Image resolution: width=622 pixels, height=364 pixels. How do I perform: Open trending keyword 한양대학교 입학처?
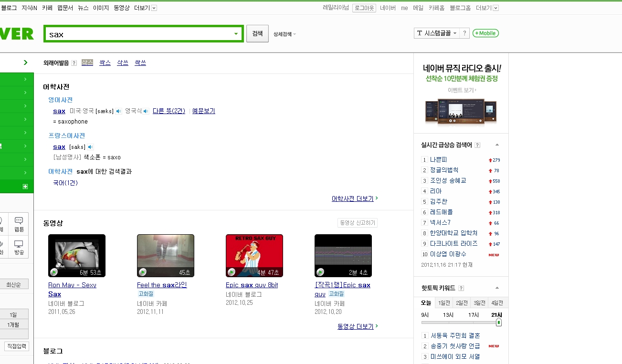tap(453, 233)
